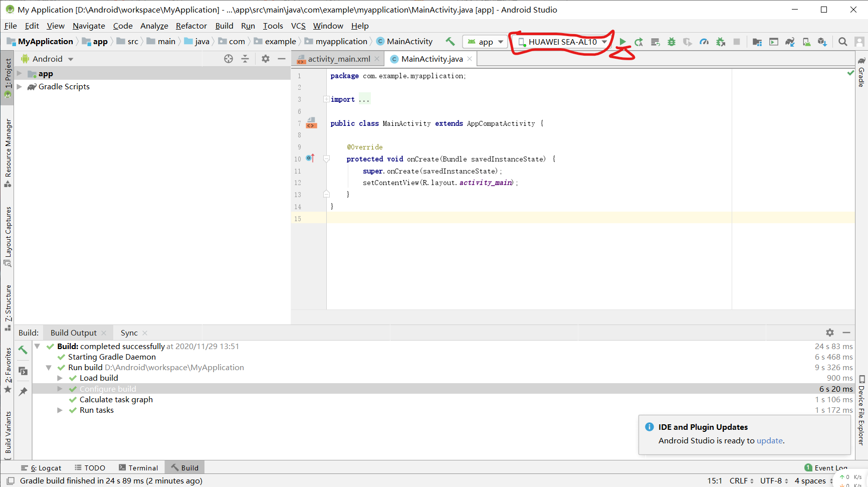Sync Project with Gradle Files icon
This screenshot has height=487, width=868.
click(790, 42)
